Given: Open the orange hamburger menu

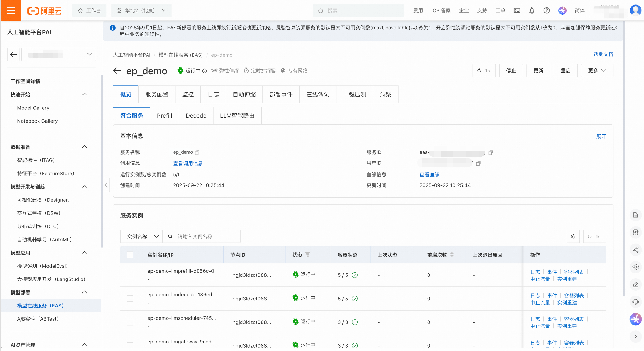Looking at the screenshot, I should (x=11, y=10).
